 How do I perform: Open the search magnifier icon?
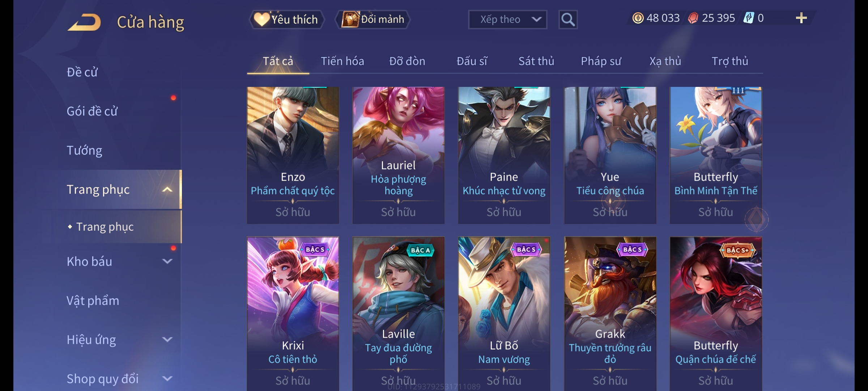568,20
